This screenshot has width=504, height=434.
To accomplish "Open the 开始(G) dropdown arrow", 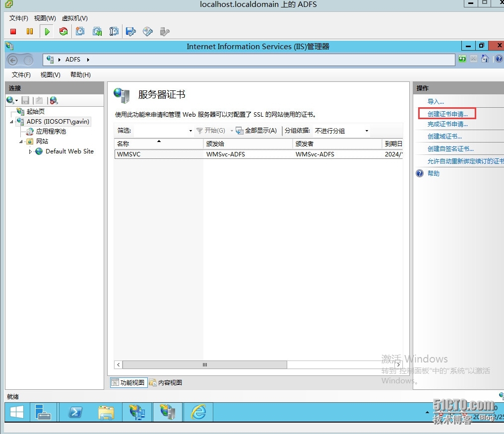I will [x=232, y=131].
